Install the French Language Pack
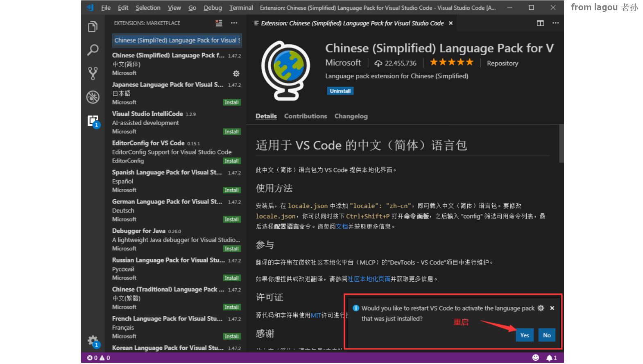This screenshot has height=364, width=643. pos(232,337)
